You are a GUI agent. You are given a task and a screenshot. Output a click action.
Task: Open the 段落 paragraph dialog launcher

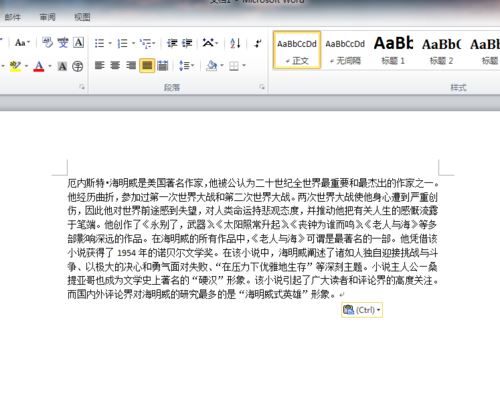[262, 87]
